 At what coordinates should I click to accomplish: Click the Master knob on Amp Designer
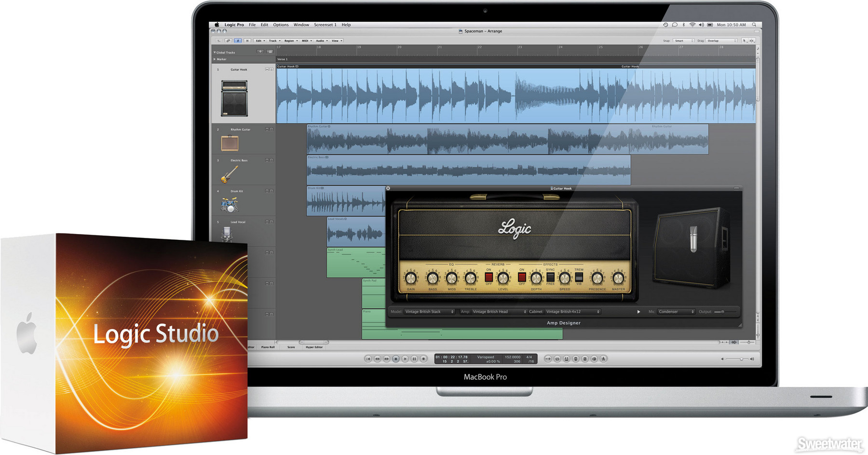tap(618, 278)
